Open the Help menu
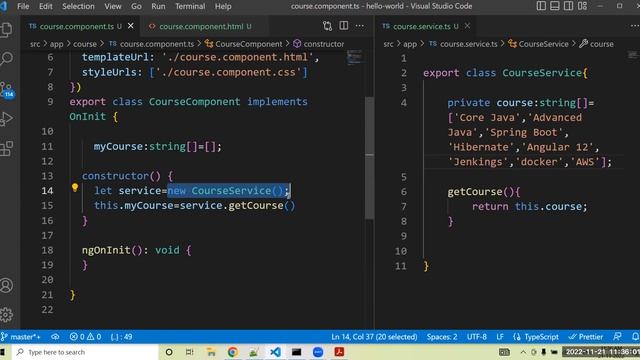Image resolution: width=640 pixels, height=360 pixels. [223, 6]
